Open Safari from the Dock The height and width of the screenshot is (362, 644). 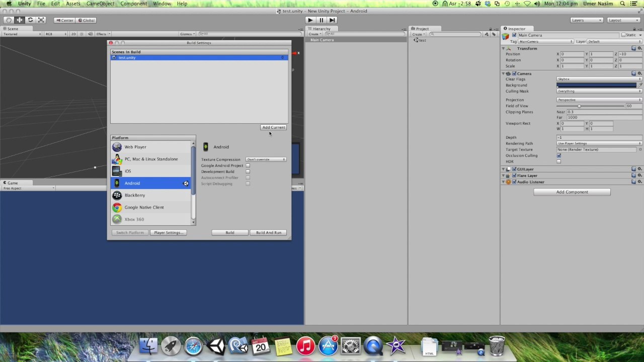(x=193, y=346)
